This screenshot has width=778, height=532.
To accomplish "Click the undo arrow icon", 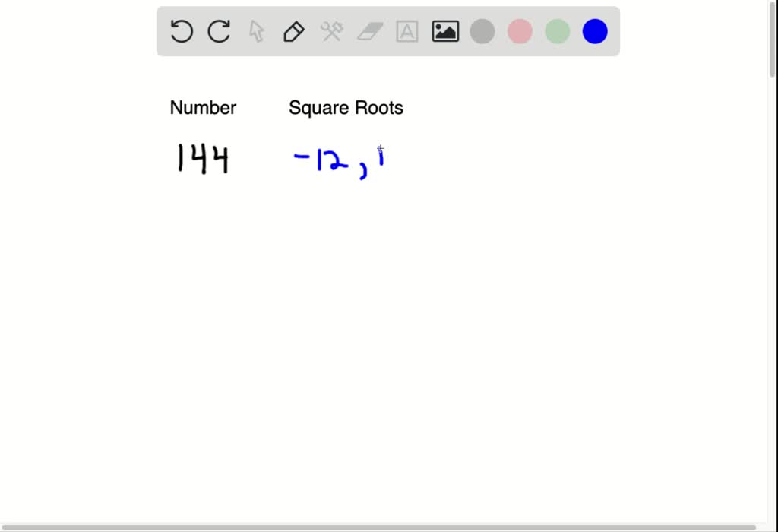I will pos(181,31).
